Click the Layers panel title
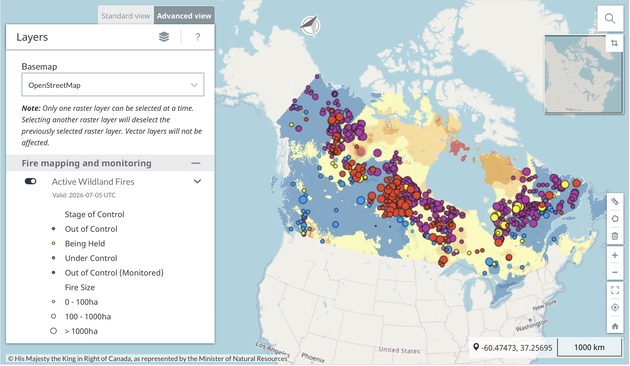Screen dimensions: 630x366 pos(32,37)
